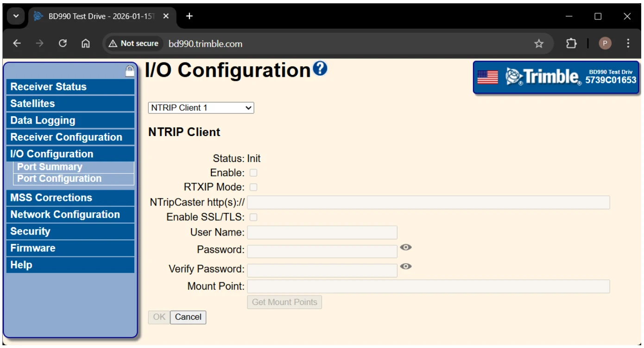Open the NTRIP Client 1 dropdown
The width and height of the screenshot is (644, 348).
tap(201, 108)
